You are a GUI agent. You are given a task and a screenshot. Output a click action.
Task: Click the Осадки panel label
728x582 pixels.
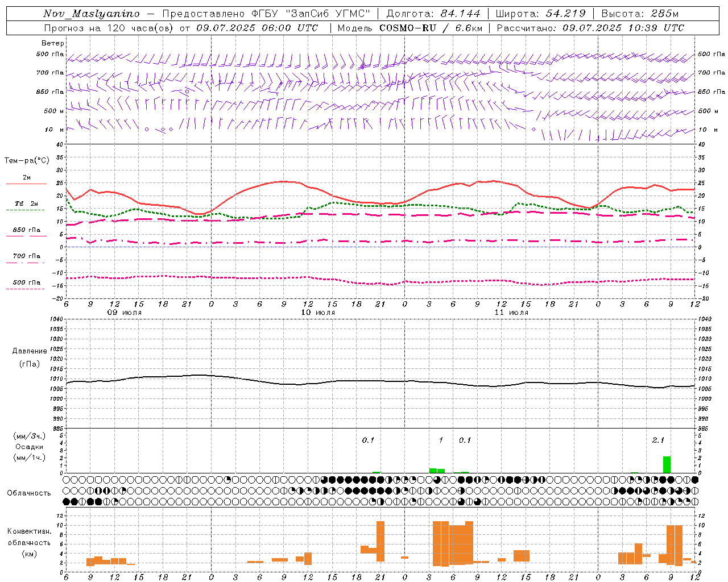[30, 447]
